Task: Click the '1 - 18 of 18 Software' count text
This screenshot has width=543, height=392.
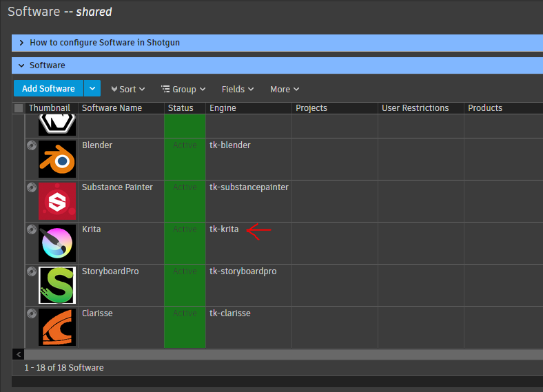Action: [64, 368]
